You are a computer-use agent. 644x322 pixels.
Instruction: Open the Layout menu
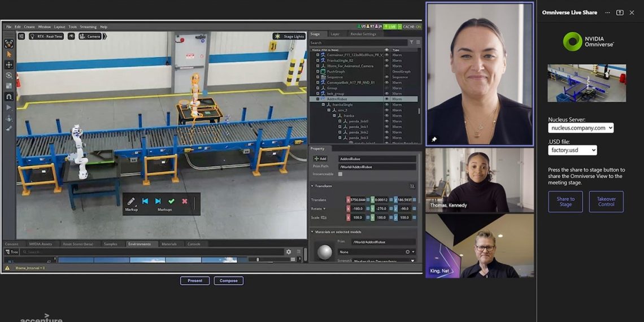tap(59, 27)
